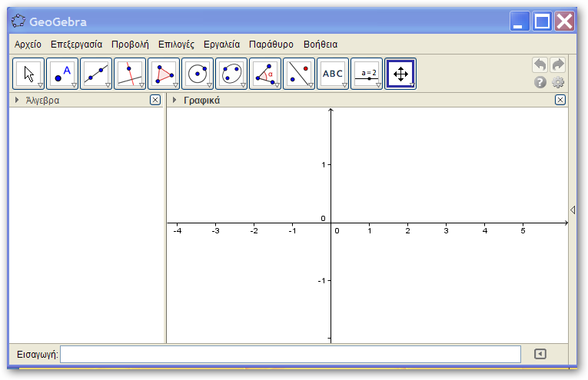The width and height of the screenshot is (588, 380).
Task: Select the Circle with Center tool
Action: (x=198, y=74)
